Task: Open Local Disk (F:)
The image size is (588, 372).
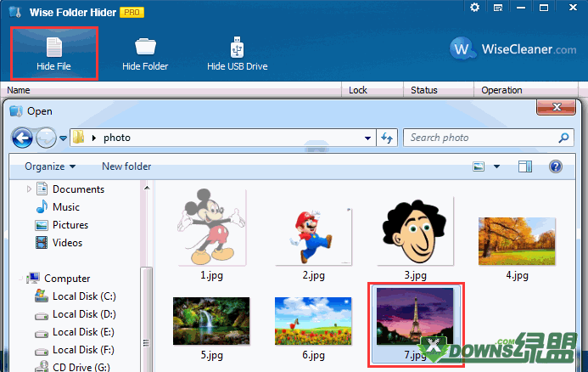Action: 83,350
